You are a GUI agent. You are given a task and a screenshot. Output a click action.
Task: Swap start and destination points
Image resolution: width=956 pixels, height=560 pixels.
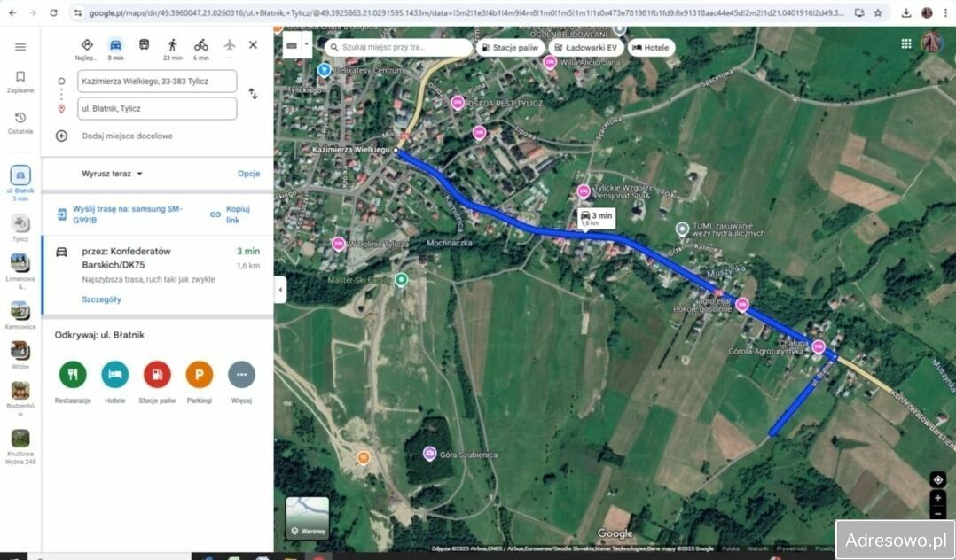[x=253, y=94]
